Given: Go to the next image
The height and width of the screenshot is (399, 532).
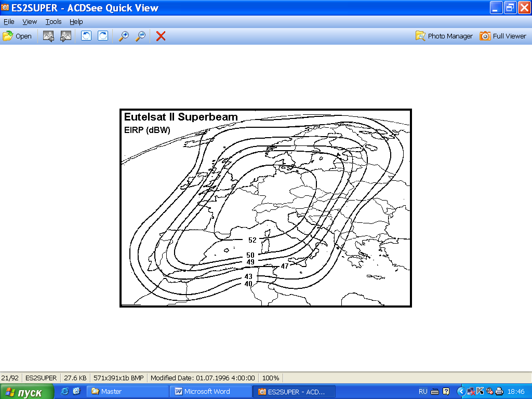Looking at the screenshot, I should pos(65,36).
